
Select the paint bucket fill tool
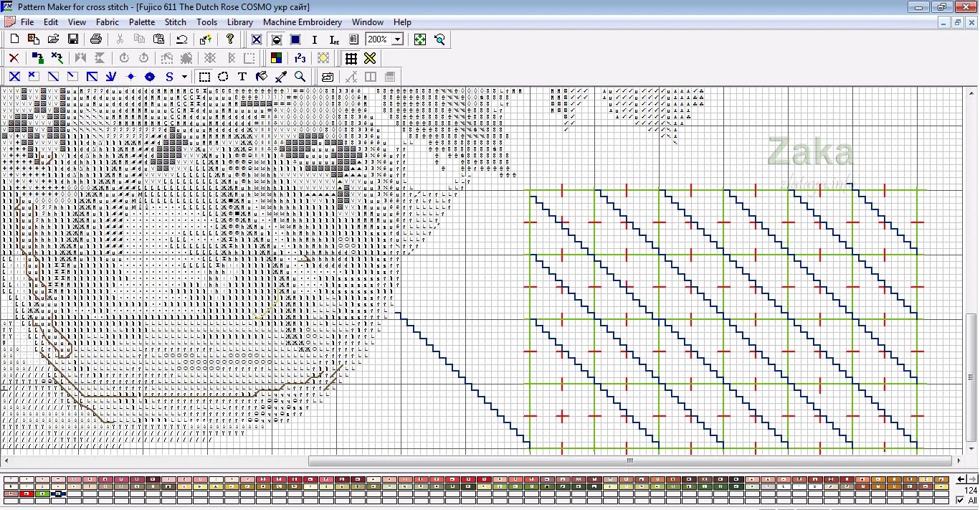pos(262,77)
